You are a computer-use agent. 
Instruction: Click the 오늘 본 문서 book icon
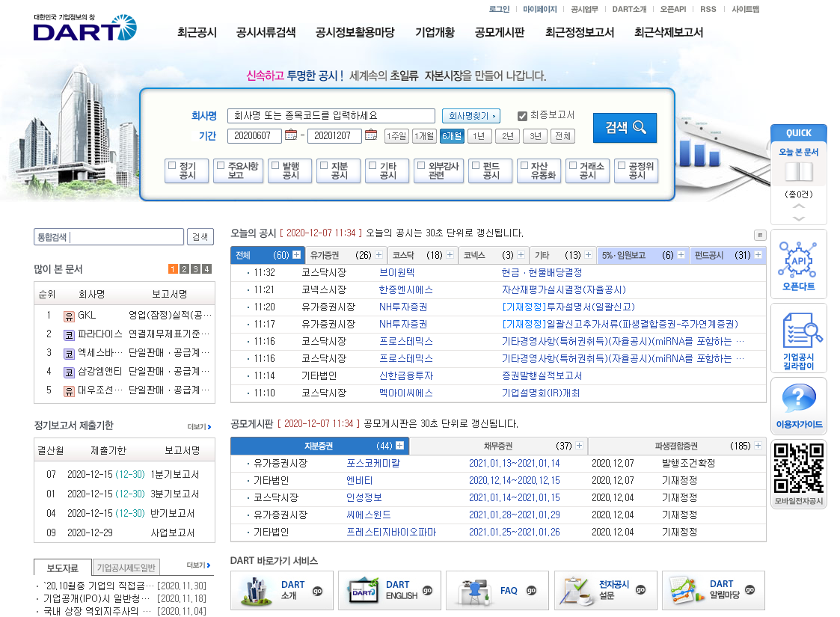tap(798, 172)
